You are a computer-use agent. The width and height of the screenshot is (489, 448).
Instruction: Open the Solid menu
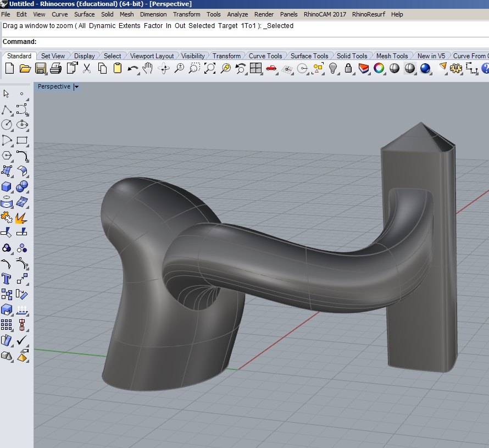click(x=107, y=14)
